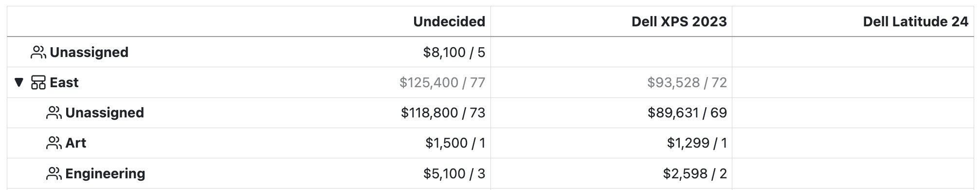The height and width of the screenshot is (190, 980).
Task: Click the East location layout icon
Action: point(38,82)
